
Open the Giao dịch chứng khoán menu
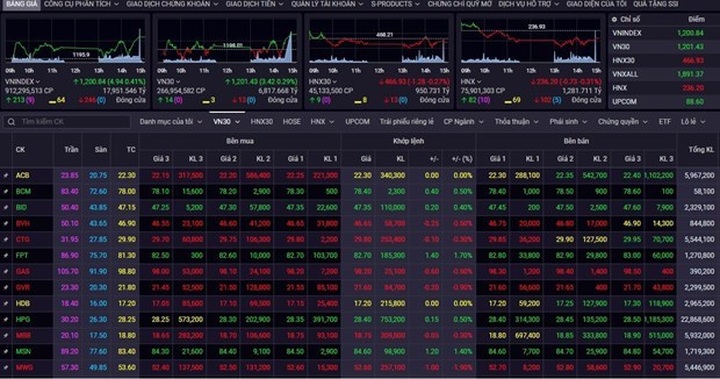pyautogui.click(x=172, y=4)
